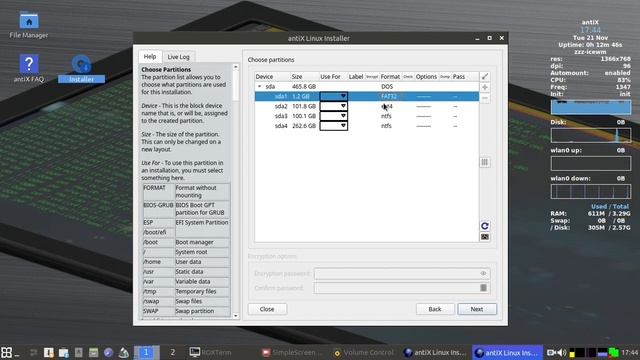640x360 pixels.
Task: Click the remove partition minus icon
Action: (x=484, y=98)
